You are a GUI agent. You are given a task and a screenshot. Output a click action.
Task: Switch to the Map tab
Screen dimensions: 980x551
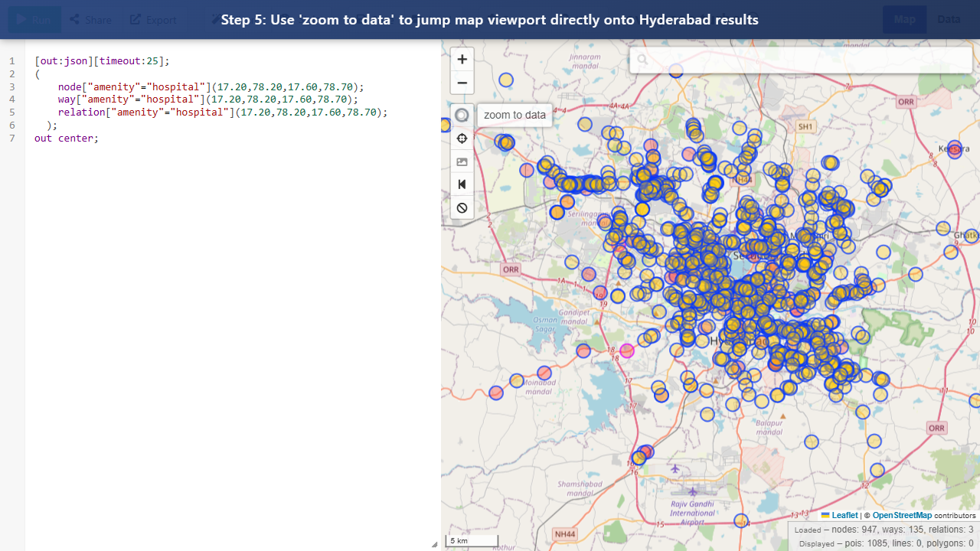click(904, 19)
